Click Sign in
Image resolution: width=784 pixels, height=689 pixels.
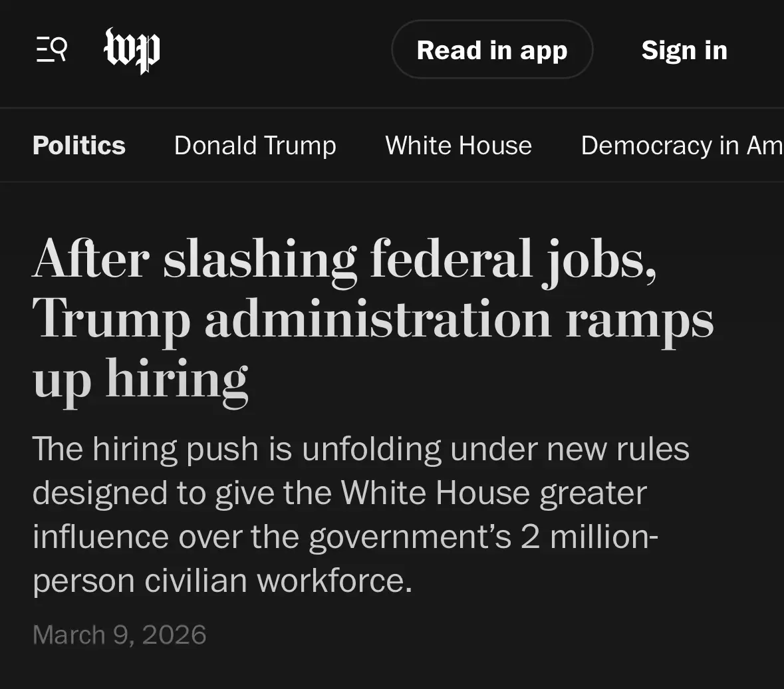click(x=684, y=51)
